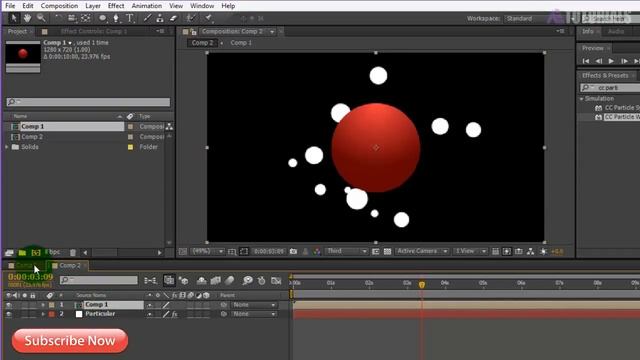Toggle pixel aspect ratio correction
Image resolution: width=640 pixels, height=360 pixels.
pyautogui.click(x=495, y=251)
